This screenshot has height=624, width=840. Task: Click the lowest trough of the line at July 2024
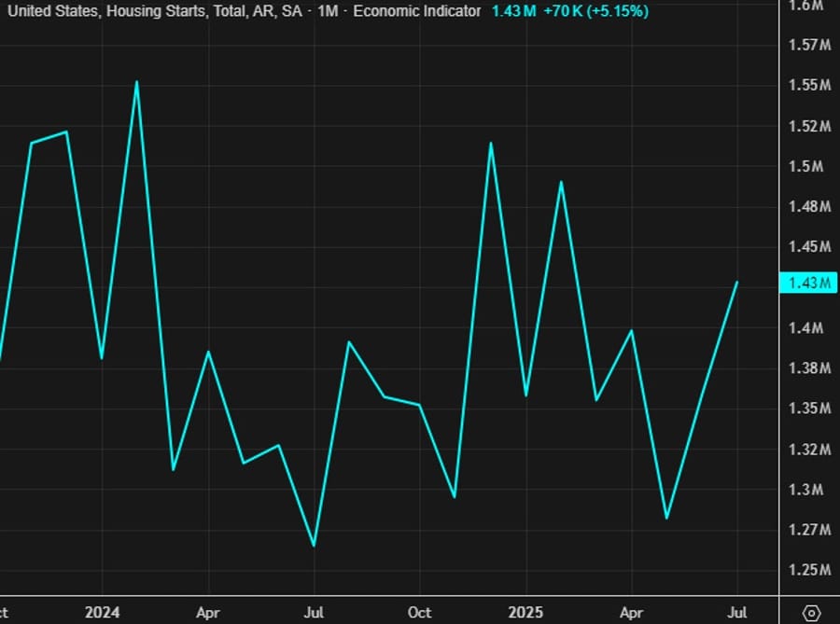314,546
